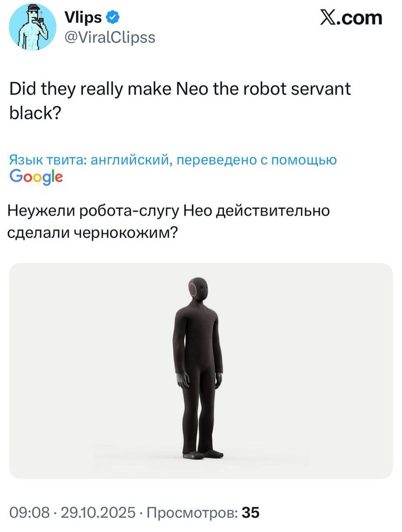Image resolution: width=402 pixels, height=532 pixels.
Task: Click the Google translate logo
Action: click(x=36, y=177)
